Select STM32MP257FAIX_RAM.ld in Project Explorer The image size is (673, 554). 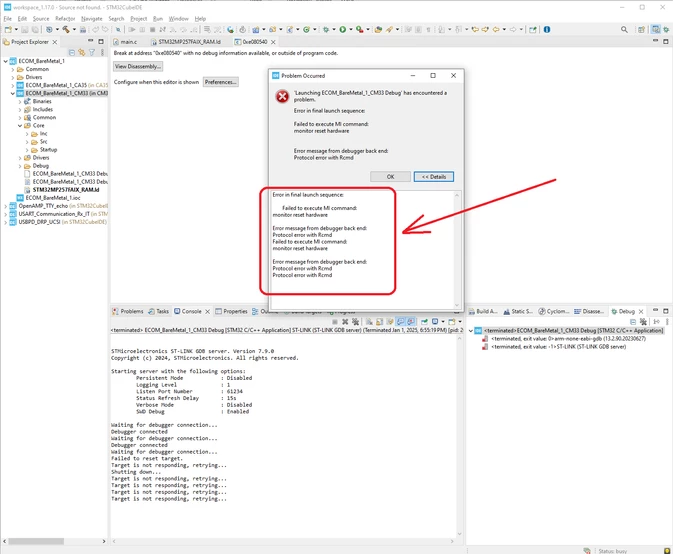(x=66, y=190)
